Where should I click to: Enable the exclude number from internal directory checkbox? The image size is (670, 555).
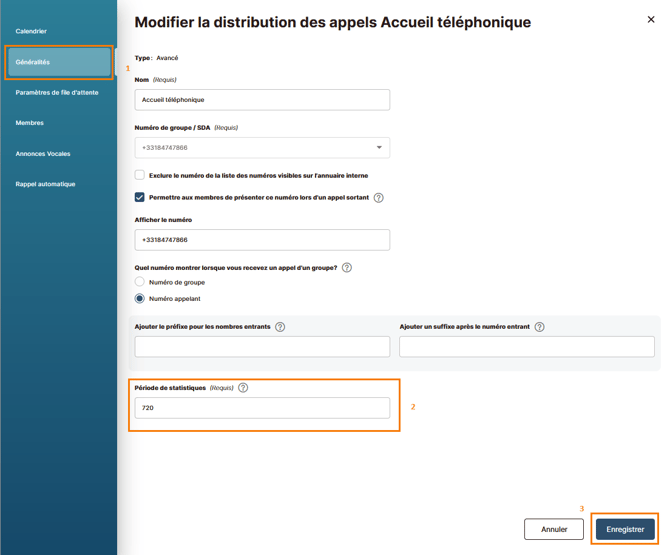(x=140, y=175)
